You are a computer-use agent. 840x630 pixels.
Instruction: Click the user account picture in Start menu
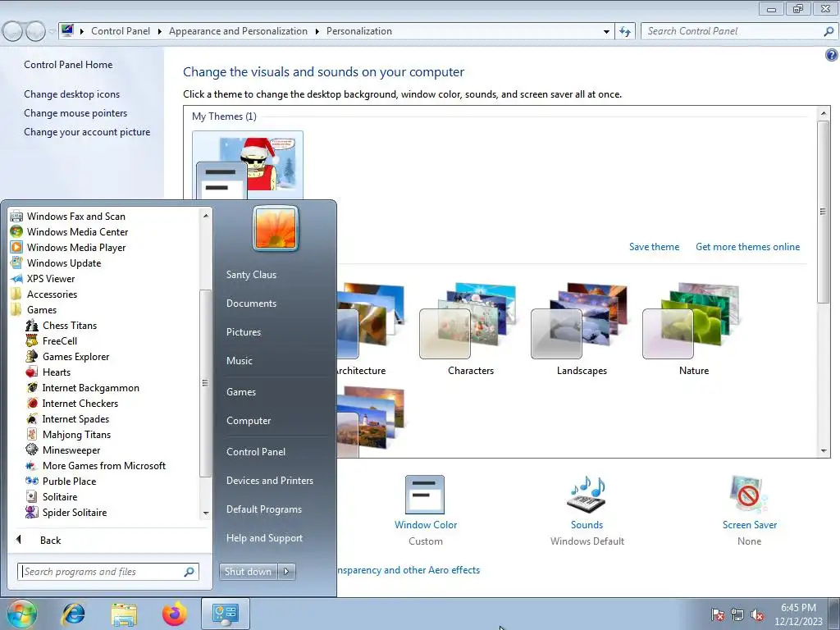276,228
